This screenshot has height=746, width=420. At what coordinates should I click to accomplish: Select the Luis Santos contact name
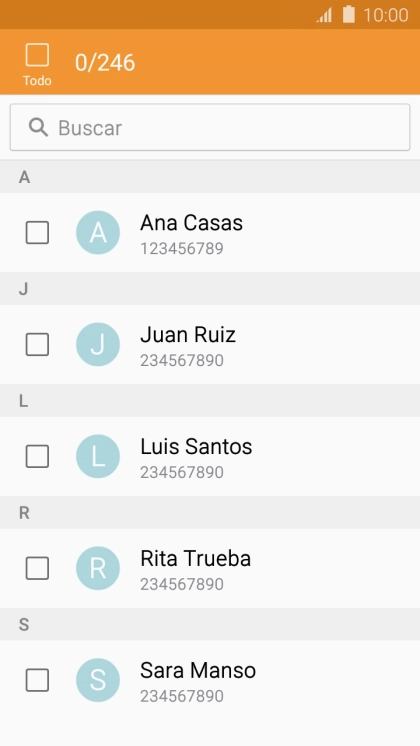point(196,446)
